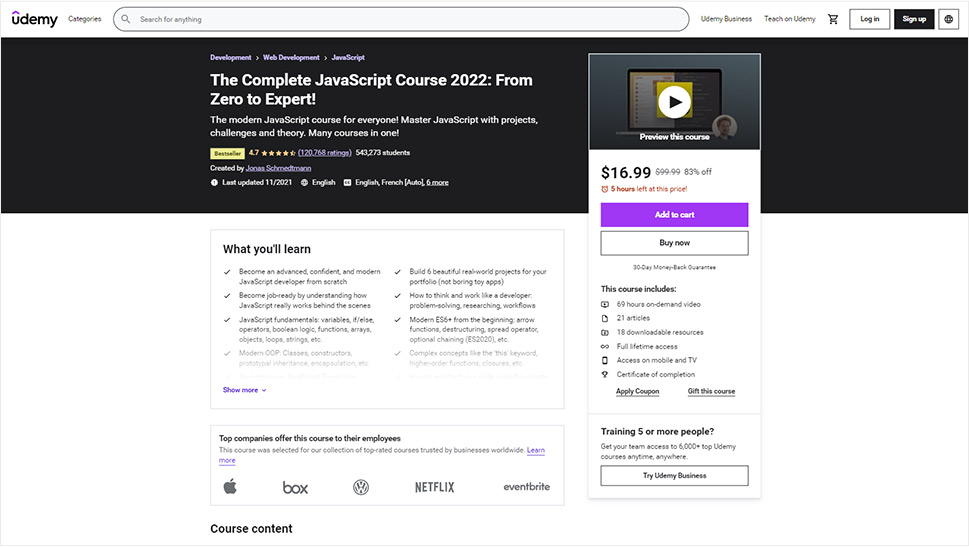Open Teach on Udemy menu item
Viewport: 969px width, 547px height.
(x=790, y=19)
